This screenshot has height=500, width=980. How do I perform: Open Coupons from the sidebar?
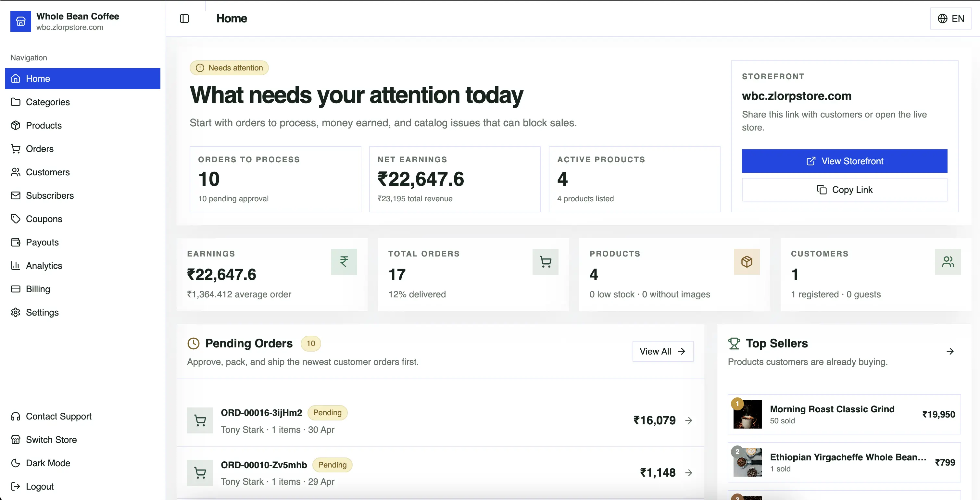(x=83, y=219)
